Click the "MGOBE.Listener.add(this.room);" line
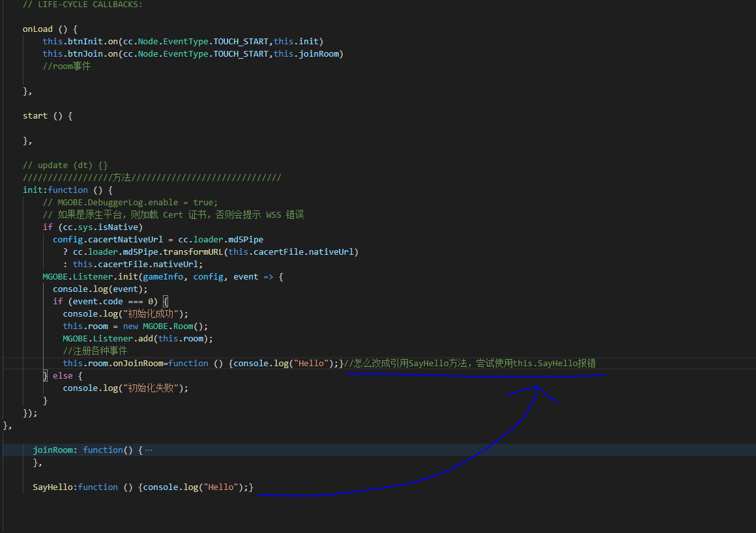This screenshot has width=756, height=533. [138, 339]
